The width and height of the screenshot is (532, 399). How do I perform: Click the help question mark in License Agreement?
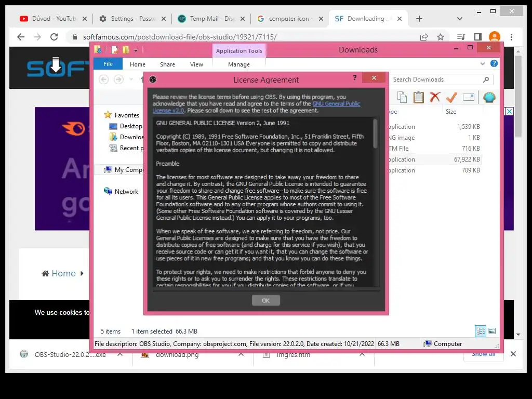(x=355, y=78)
